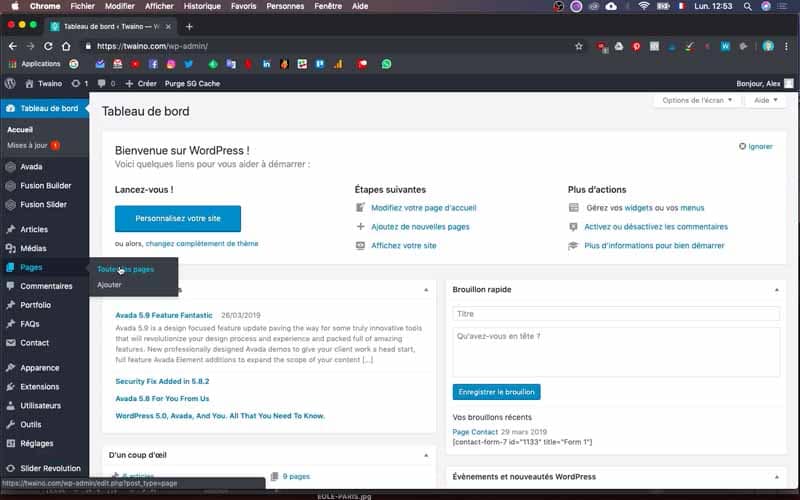Focus the Titre draft field
The height and width of the screenshot is (500, 800).
[616, 314]
